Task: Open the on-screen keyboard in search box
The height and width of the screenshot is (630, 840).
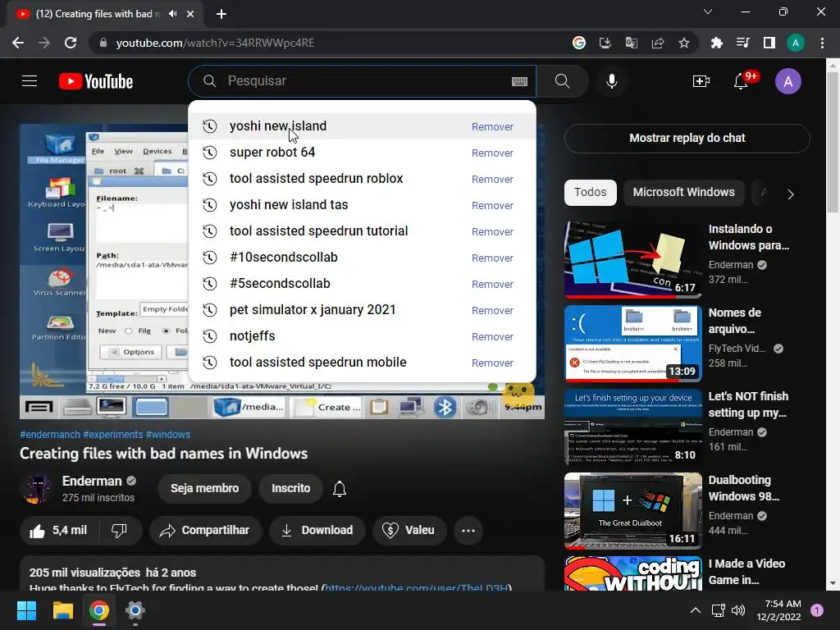Action: click(519, 81)
